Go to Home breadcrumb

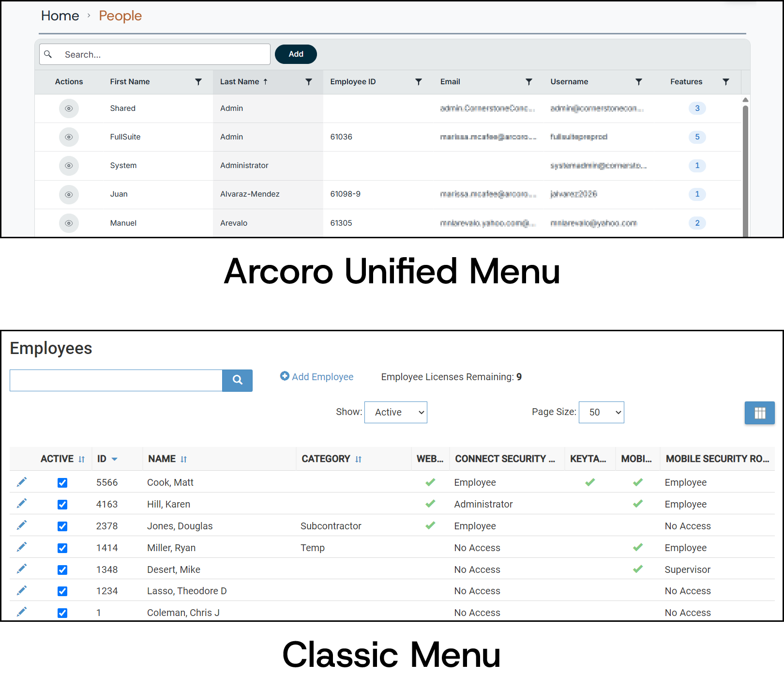[x=60, y=16]
